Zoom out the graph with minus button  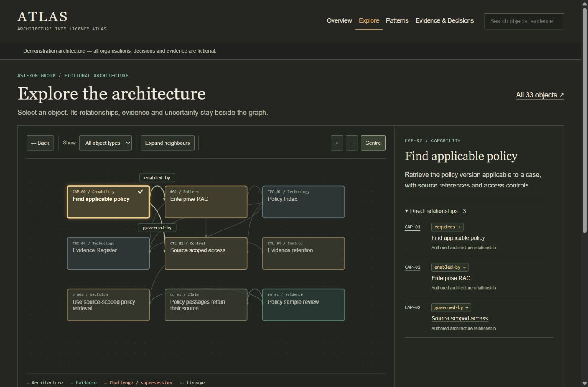[352, 143]
